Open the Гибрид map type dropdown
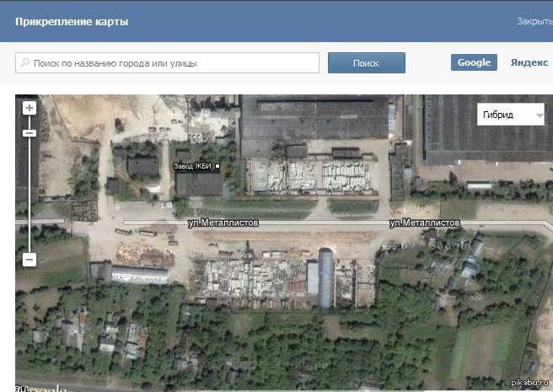 click(511, 115)
